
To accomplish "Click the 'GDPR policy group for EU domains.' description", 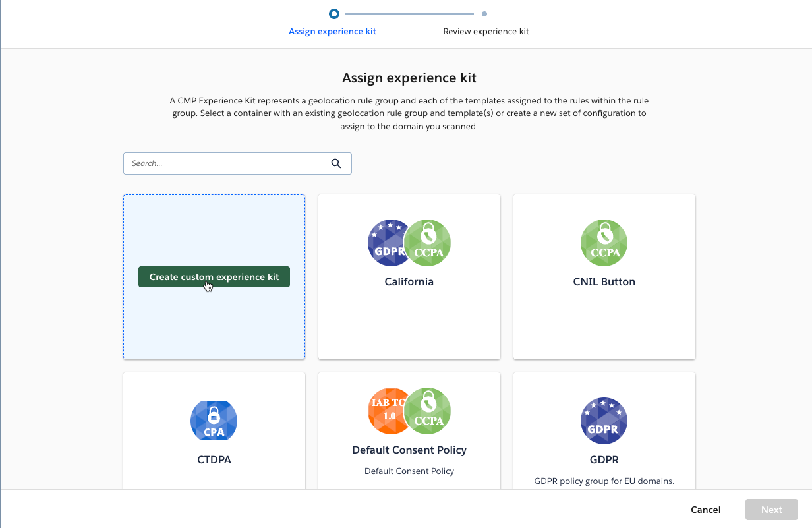I will click(604, 481).
